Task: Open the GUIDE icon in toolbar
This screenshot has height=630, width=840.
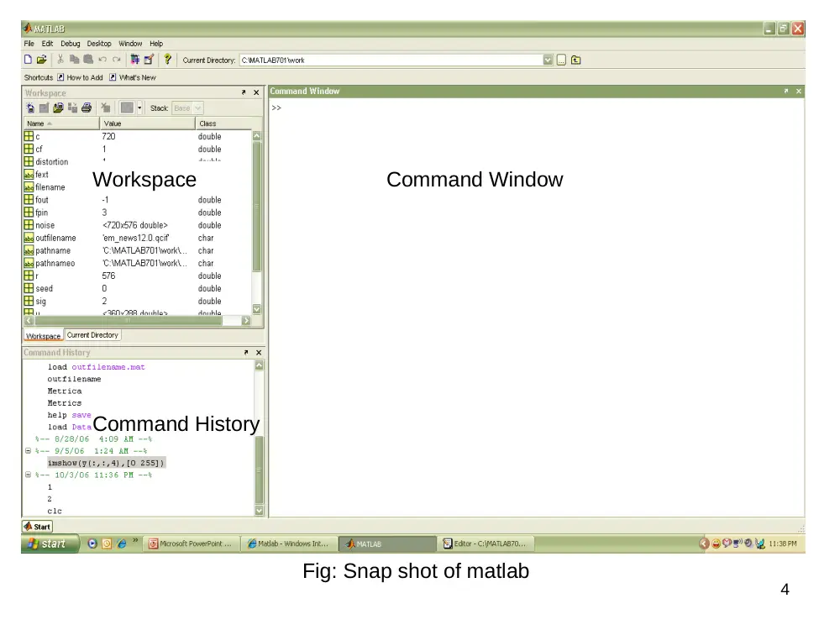Action: (x=149, y=60)
